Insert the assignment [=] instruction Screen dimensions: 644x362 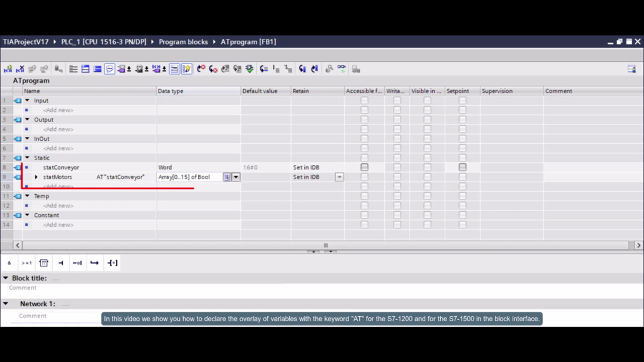[112, 263]
